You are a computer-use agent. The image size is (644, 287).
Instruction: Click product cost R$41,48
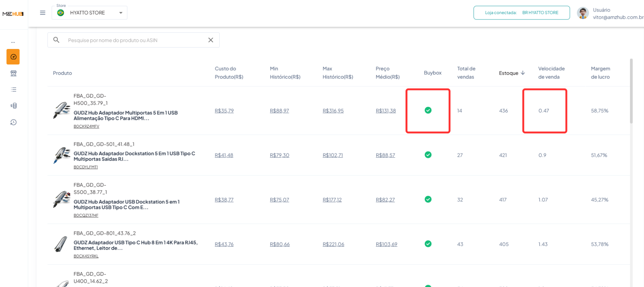tap(224, 155)
